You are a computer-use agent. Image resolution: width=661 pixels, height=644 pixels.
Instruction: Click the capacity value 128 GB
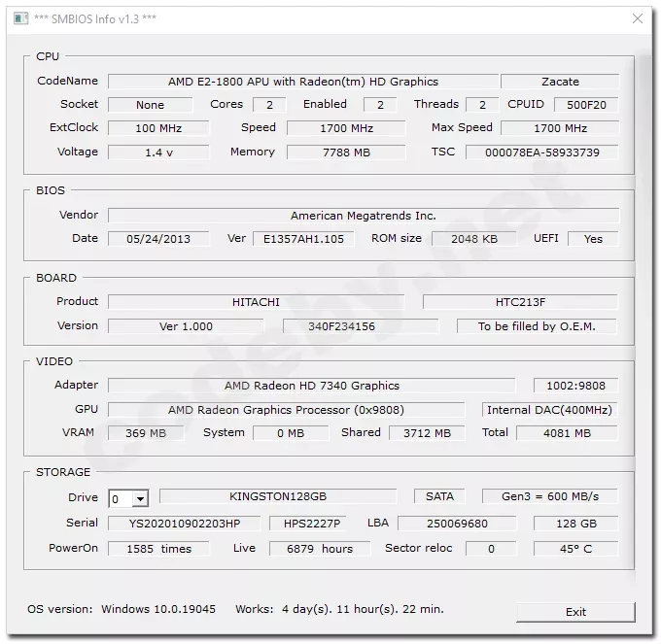tap(575, 524)
